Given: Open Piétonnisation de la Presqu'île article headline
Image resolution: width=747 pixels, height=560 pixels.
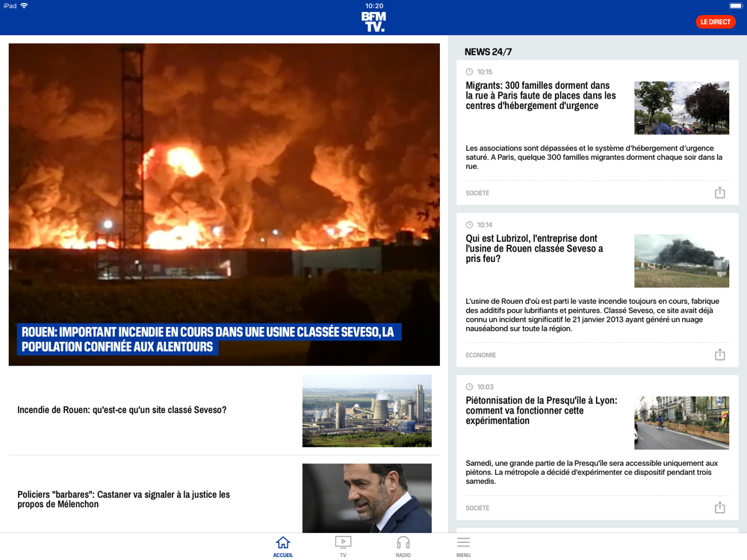Looking at the screenshot, I should pos(541,411).
